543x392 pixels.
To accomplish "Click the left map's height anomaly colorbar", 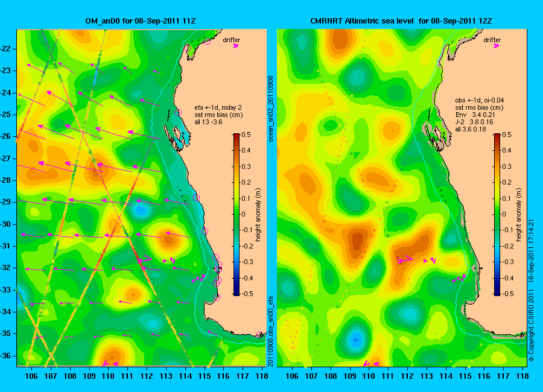I will 236,214.
